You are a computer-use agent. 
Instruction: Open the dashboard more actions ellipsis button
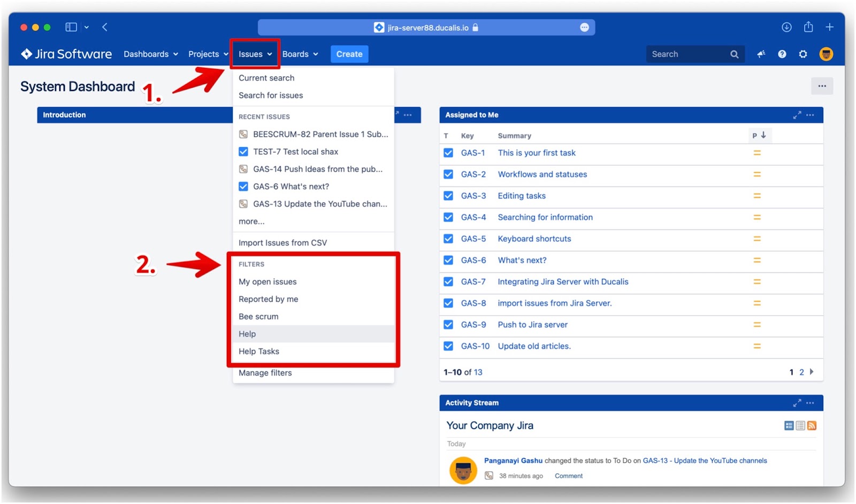[822, 86]
